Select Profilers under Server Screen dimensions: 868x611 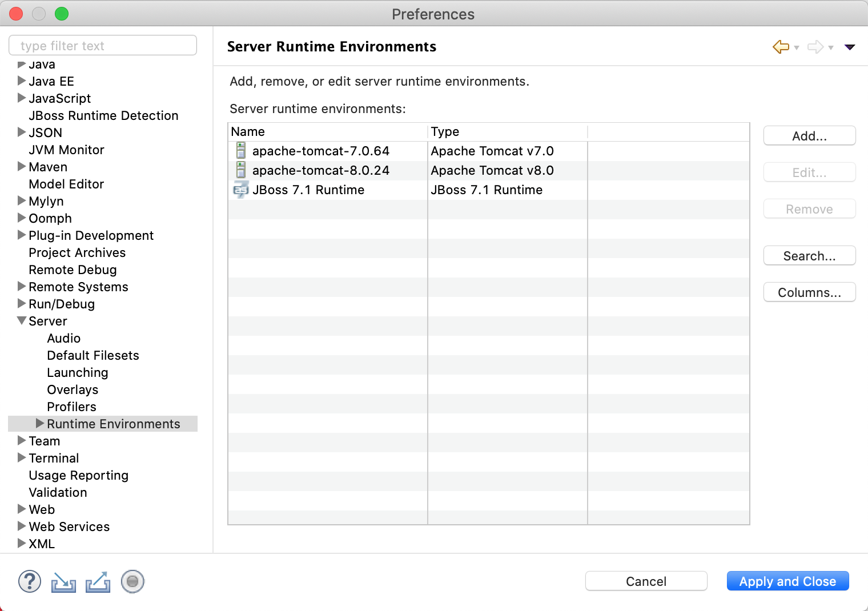pos(71,407)
